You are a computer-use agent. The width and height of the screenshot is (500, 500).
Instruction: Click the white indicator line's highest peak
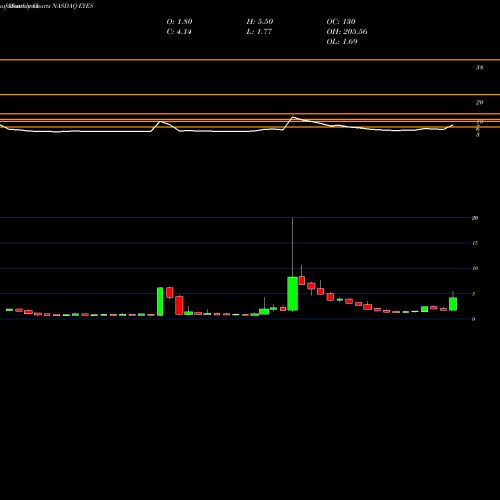(293, 117)
